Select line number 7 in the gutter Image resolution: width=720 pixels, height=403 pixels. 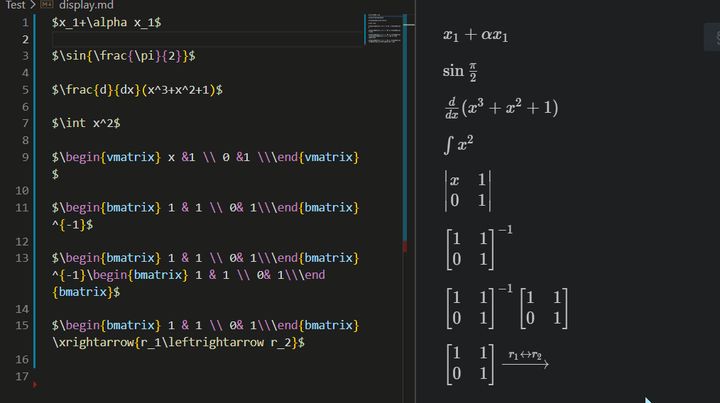coord(25,123)
